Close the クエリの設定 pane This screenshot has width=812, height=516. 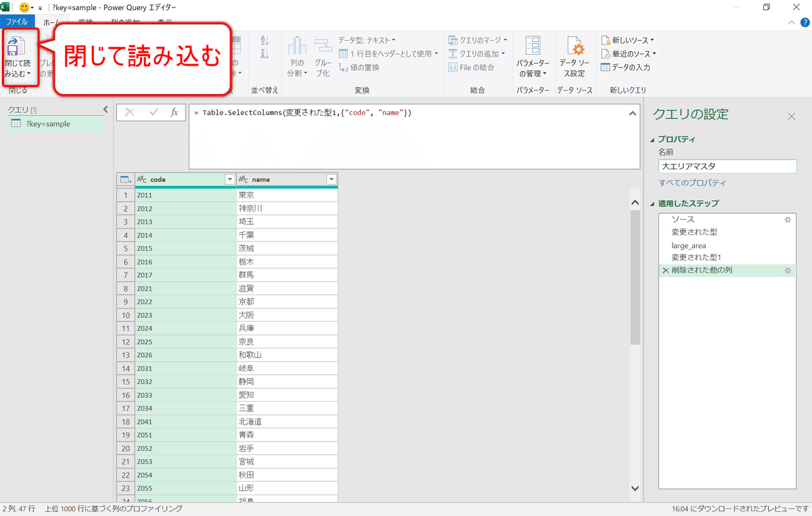pyautogui.click(x=792, y=116)
